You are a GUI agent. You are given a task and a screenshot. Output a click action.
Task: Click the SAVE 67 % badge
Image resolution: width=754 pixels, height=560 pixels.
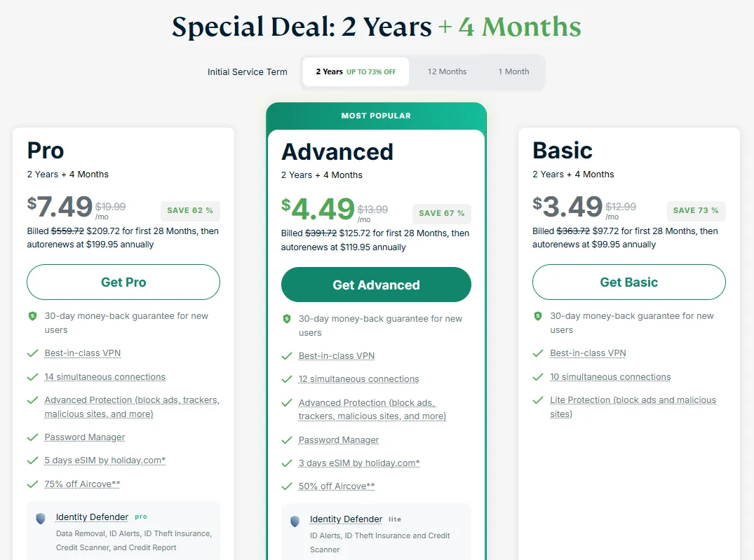[441, 213]
